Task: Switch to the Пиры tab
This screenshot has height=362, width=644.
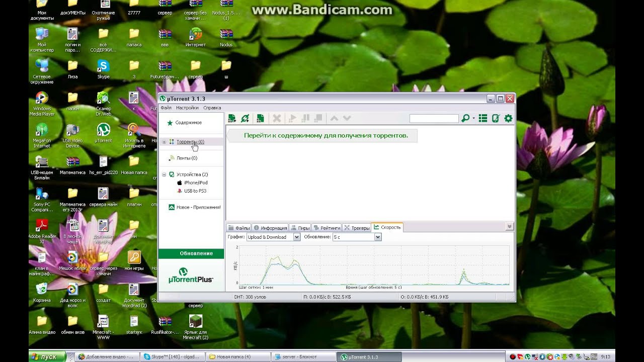Action: tap(300, 228)
